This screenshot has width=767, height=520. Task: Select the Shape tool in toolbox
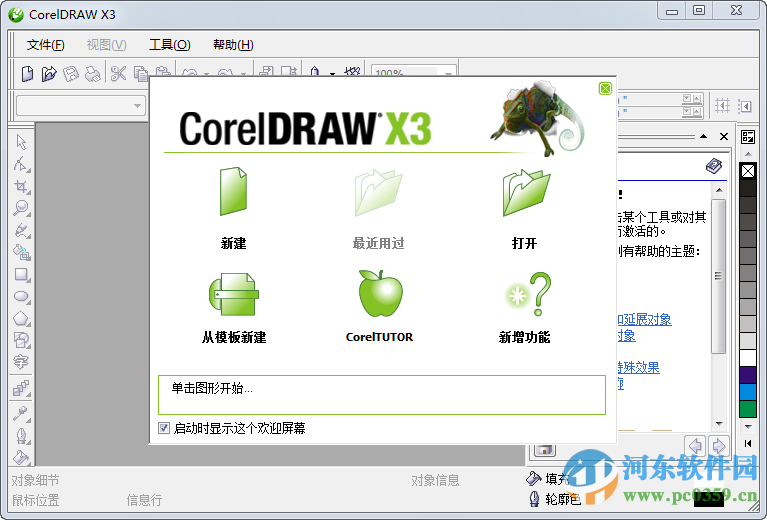click(x=21, y=164)
